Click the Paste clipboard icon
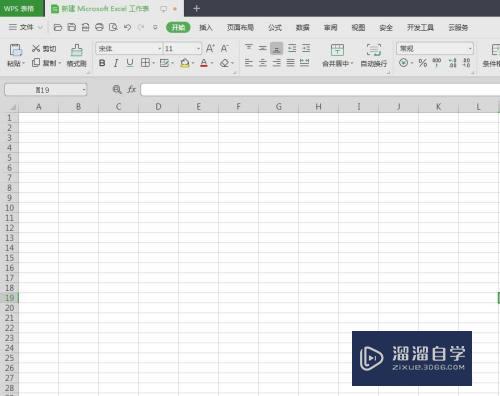 pos(15,50)
